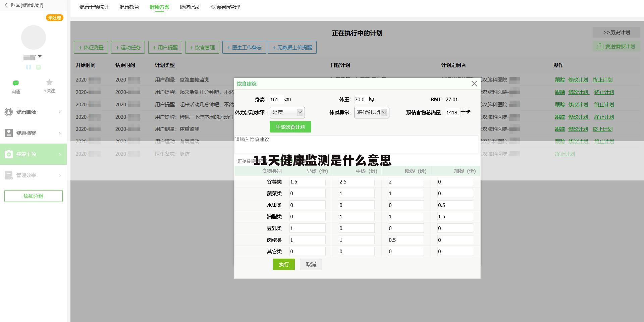Click 油脂类 晚餐 portion field
644x322 pixels.
click(x=406, y=216)
